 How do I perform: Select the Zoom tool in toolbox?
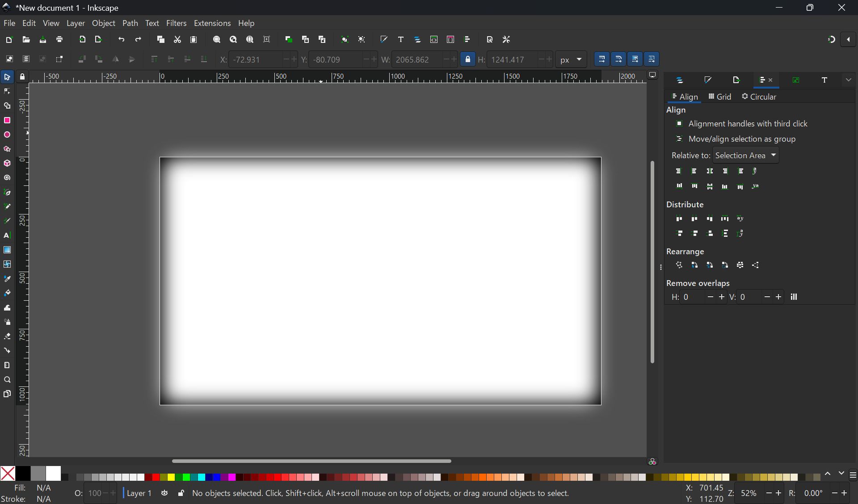[x=7, y=380]
